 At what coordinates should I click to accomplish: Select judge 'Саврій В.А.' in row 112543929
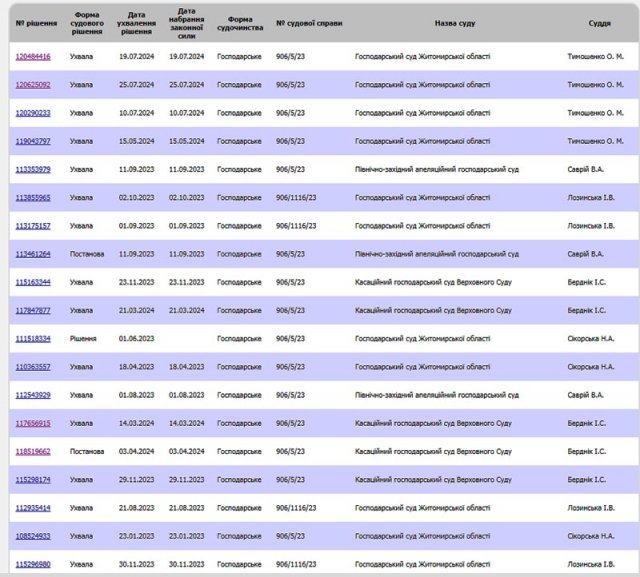[585, 395]
